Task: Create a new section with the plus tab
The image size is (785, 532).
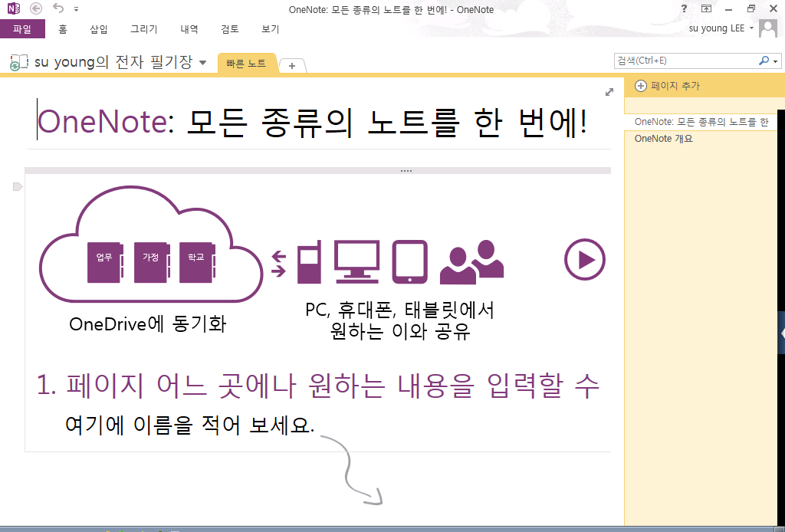Action: [292, 66]
